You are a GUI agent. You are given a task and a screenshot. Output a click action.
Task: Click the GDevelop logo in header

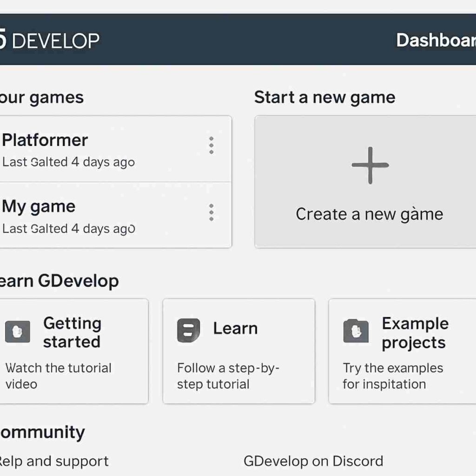tap(49, 40)
